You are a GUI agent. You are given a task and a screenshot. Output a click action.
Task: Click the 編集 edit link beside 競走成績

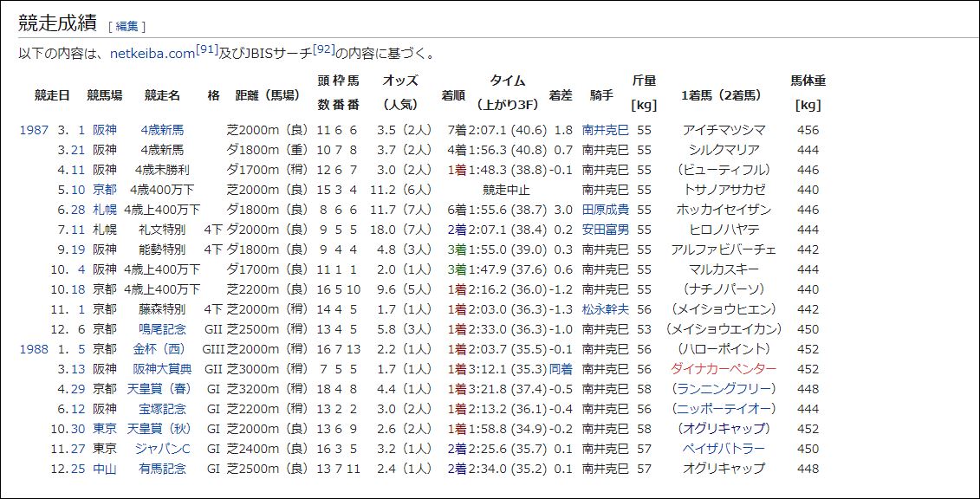pyautogui.click(x=127, y=26)
